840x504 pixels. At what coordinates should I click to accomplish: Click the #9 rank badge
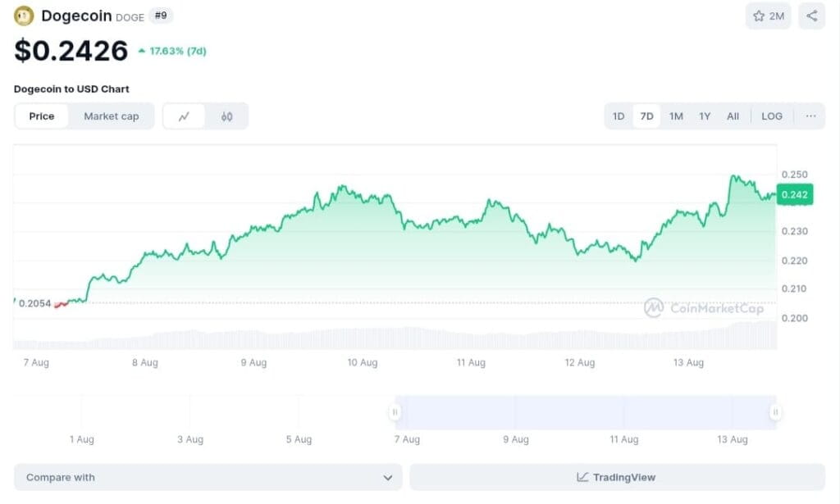coord(161,16)
